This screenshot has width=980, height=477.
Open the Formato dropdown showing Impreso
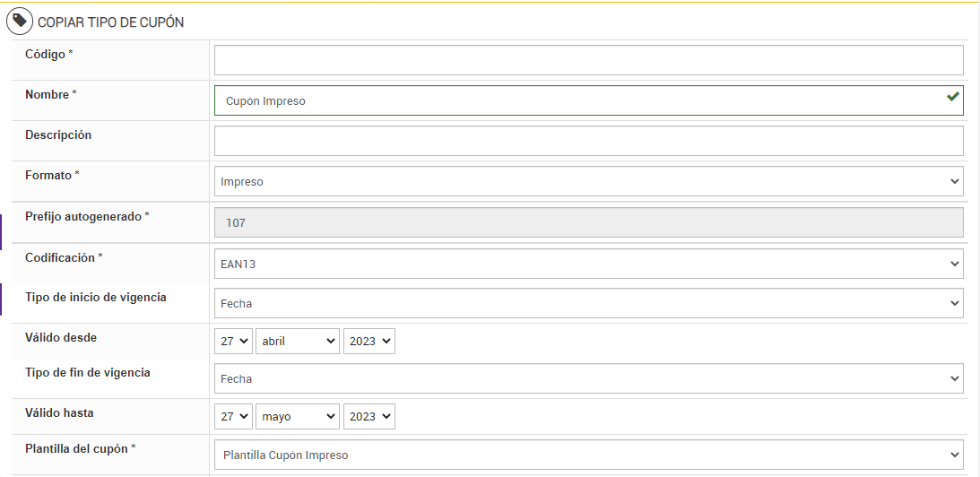588,181
